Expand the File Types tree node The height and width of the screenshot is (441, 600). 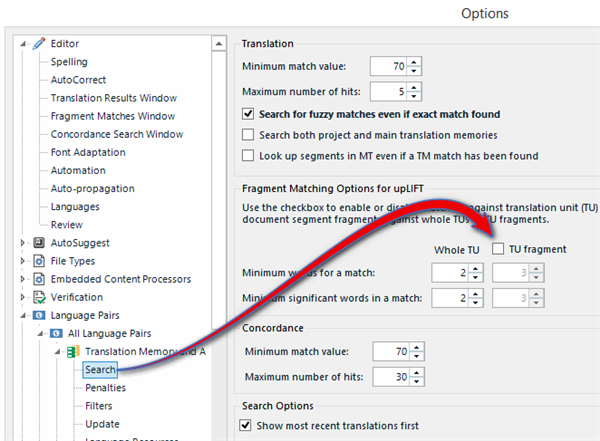point(23,261)
